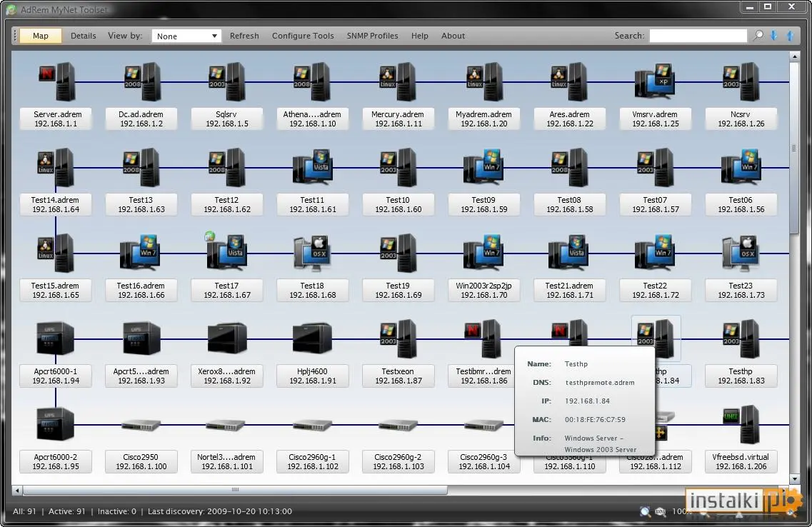This screenshot has height=527, width=812.
Task: Click the Athena....adrem label
Action: pyautogui.click(x=312, y=119)
